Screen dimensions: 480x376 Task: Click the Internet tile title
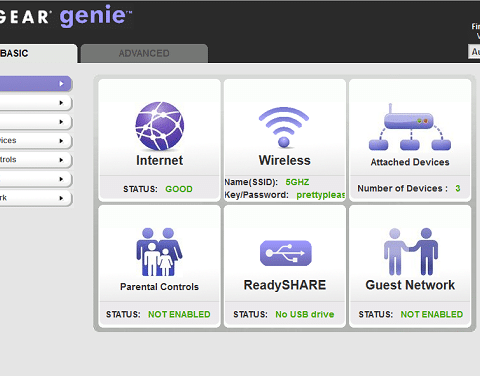tap(160, 160)
